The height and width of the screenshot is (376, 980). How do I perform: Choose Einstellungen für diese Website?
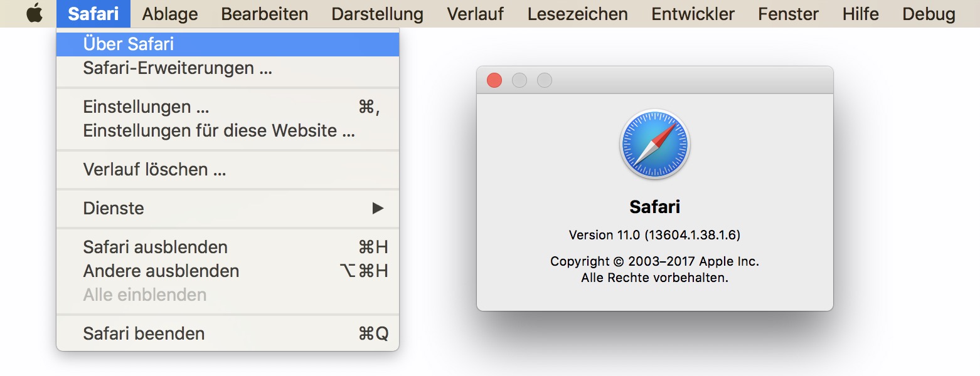tap(219, 131)
